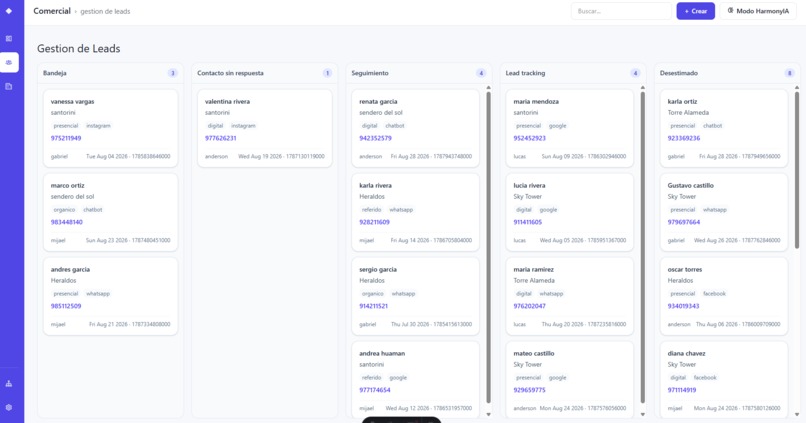The height and width of the screenshot is (423, 806).
Task: Click Desestimado column scrollbar down arrow
Action: tap(797, 414)
